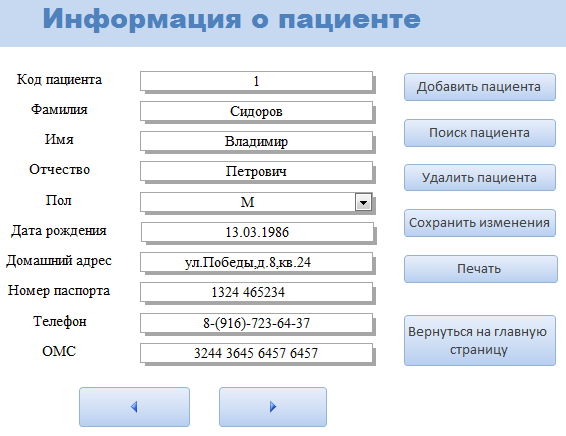Go to next patient record arrow
The height and width of the screenshot is (436, 566).
coord(273,407)
